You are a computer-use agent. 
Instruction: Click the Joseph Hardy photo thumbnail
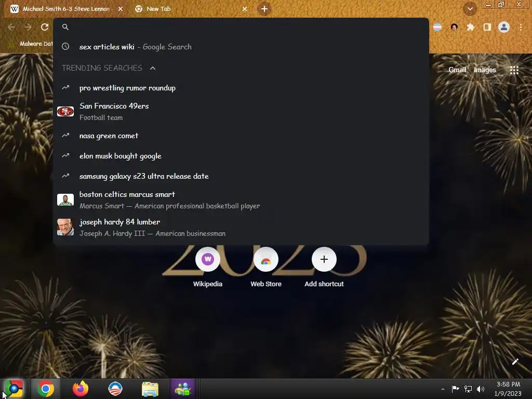65,227
